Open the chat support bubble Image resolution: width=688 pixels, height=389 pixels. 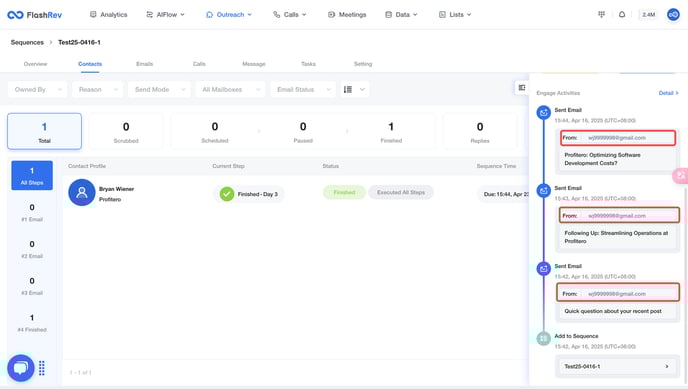click(x=21, y=368)
